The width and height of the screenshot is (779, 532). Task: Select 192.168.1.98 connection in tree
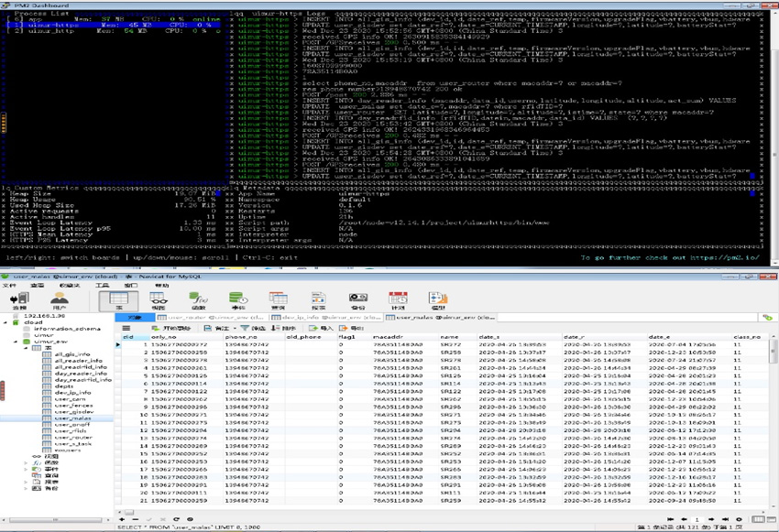tap(44, 316)
